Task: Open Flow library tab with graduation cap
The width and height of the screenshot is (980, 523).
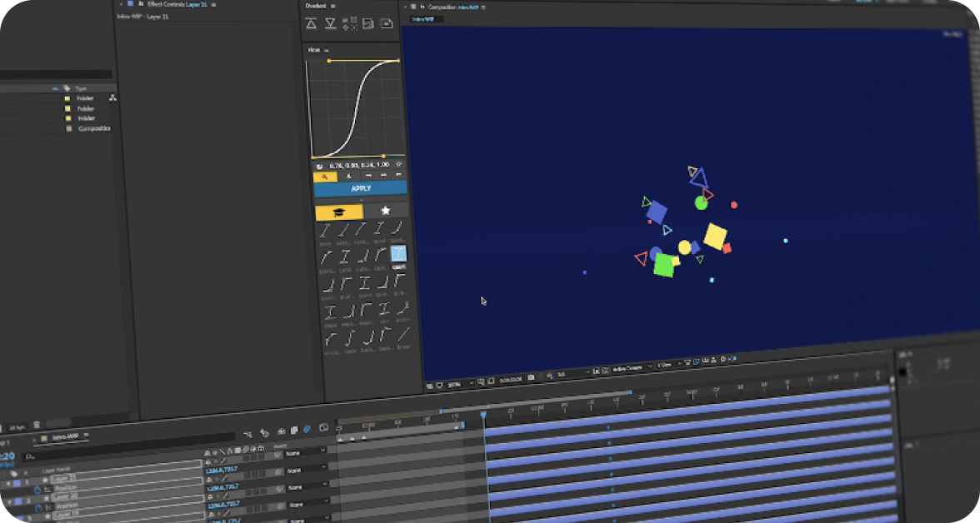Action: (x=338, y=212)
